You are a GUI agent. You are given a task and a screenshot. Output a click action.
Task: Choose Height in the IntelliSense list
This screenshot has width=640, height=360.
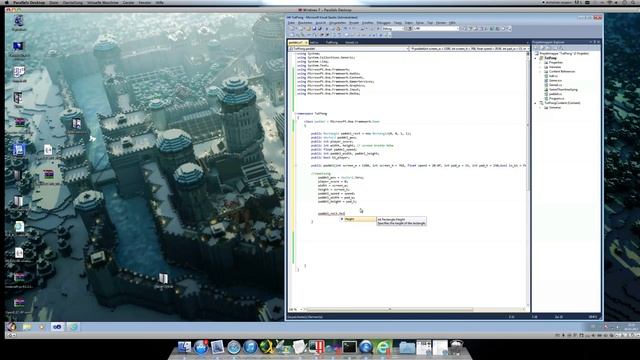tap(358, 219)
